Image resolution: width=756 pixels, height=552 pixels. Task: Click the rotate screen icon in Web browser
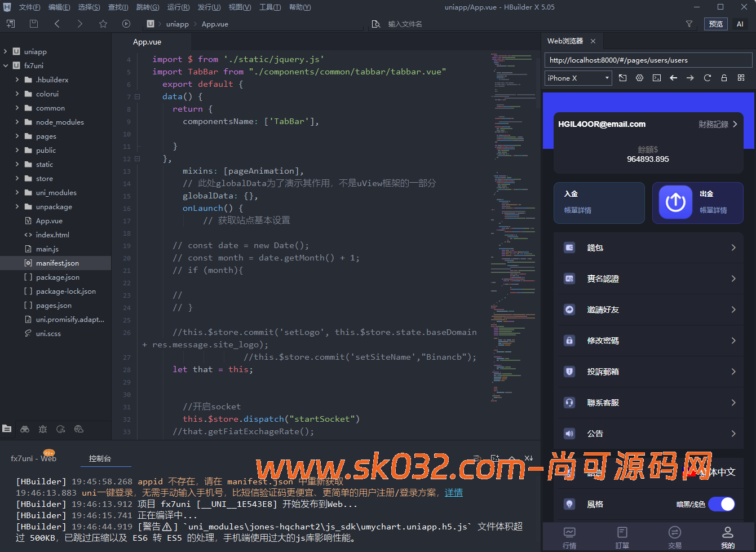(x=622, y=78)
